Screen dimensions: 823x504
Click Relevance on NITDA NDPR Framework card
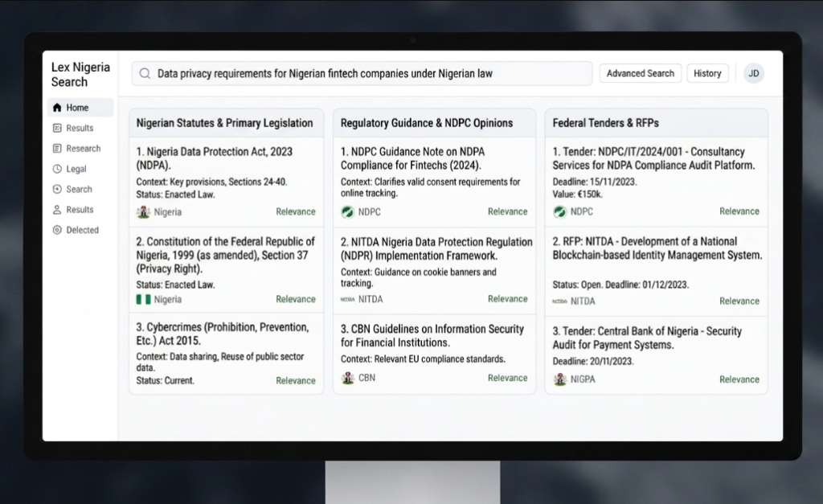click(x=508, y=299)
